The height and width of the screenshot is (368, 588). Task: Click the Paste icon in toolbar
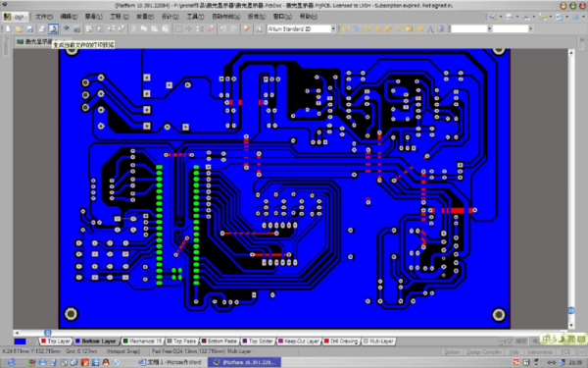[x=154, y=28]
